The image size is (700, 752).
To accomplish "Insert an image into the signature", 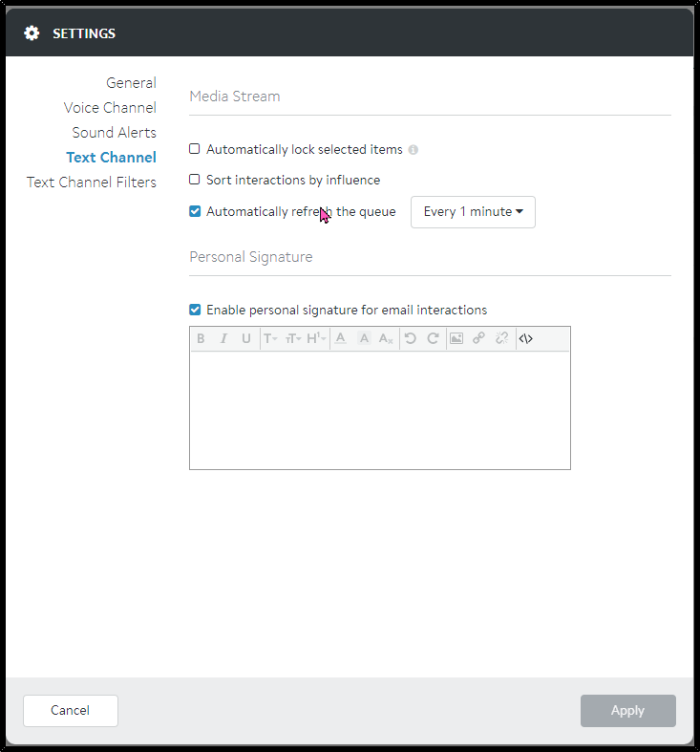I will [456, 338].
